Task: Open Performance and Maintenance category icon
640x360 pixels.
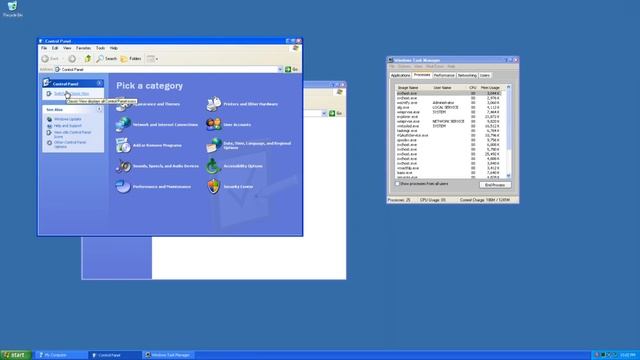Action: (123, 187)
